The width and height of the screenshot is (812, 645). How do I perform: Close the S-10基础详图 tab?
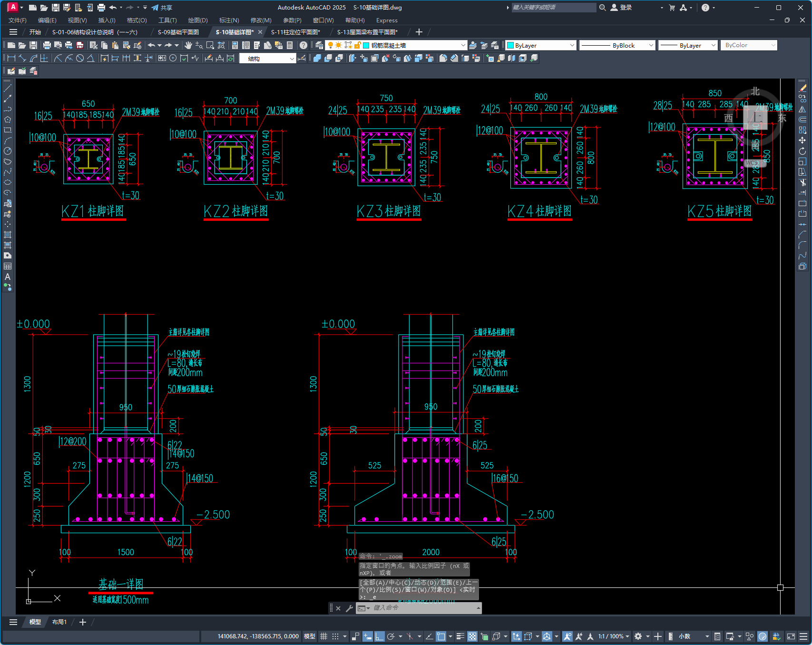pyautogui.click(x=260, y=32)
